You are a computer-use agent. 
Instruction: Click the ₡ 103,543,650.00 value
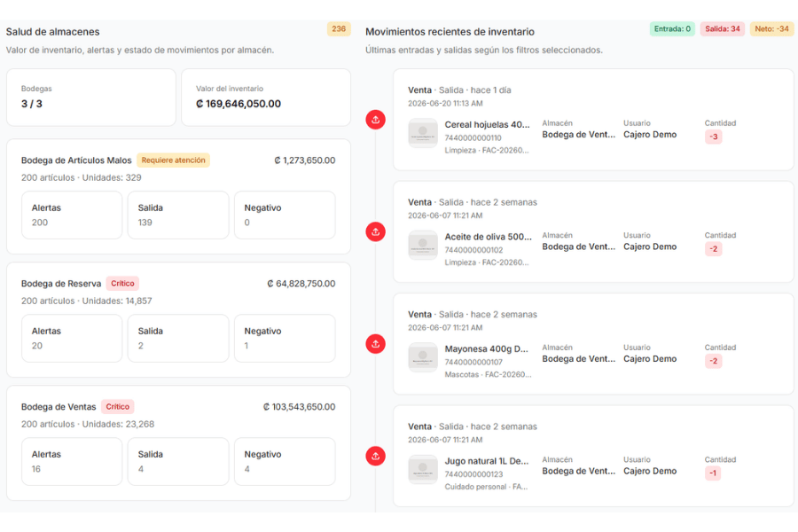tap(300, 407)
